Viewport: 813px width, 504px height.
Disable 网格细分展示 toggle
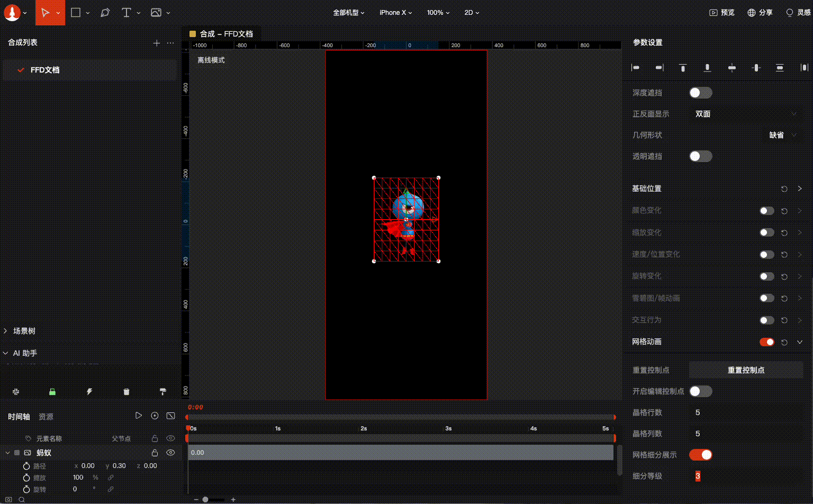(x=700, y=455)
